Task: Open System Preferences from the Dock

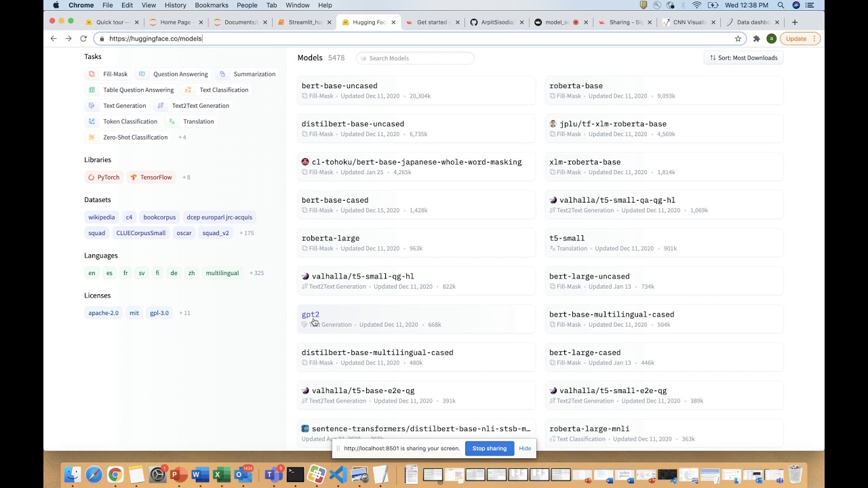Action: pyautogui.click(x=157, y=474)
